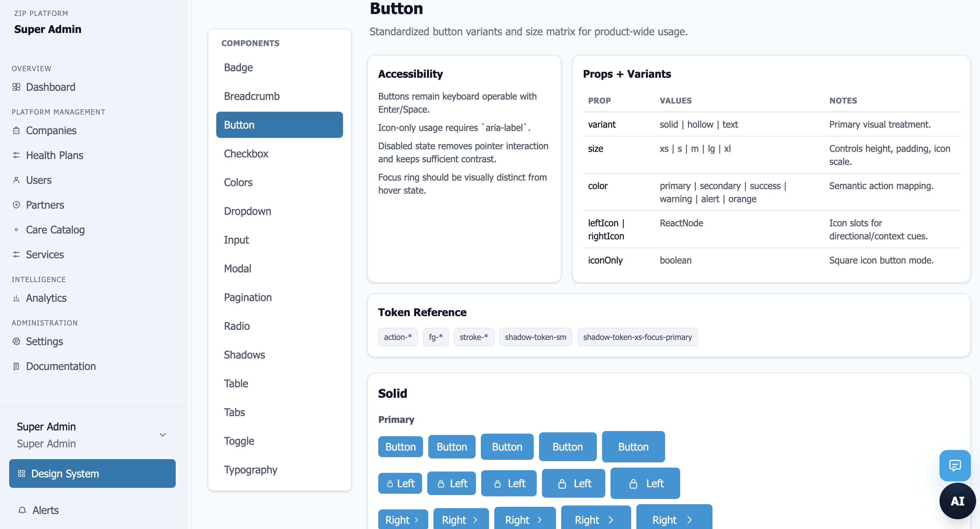Open Health Plans in the sidebar
Image resolution: width=980 pixels, height=529 pixels.
click(x=55, y=155)
